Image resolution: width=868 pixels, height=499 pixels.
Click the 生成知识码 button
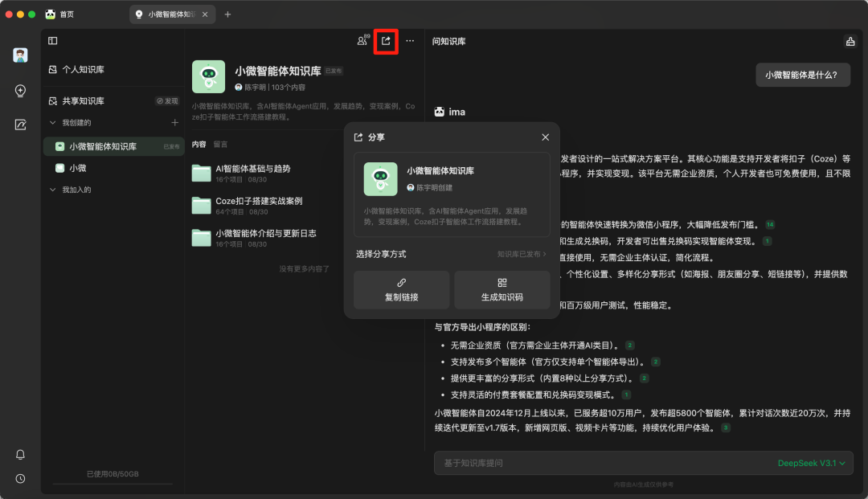point(502,290)
